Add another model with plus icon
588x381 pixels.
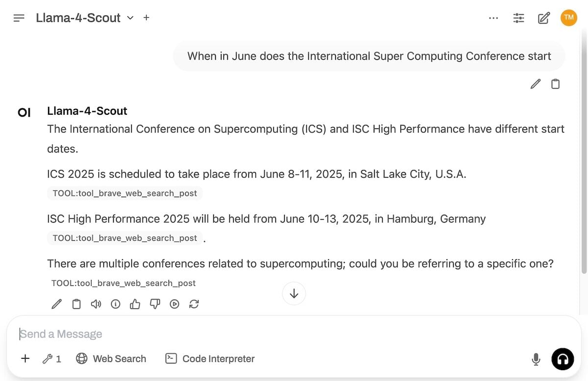[146, 18]
